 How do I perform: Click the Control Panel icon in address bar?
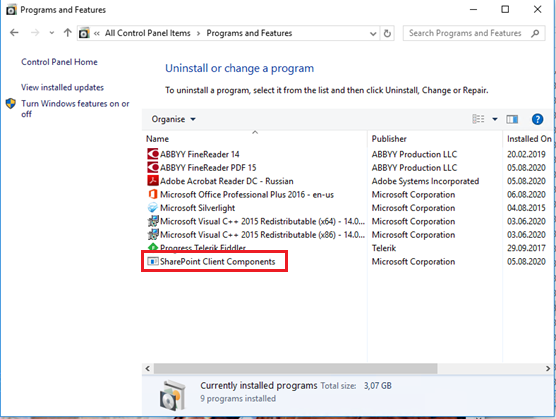point(84,33)
